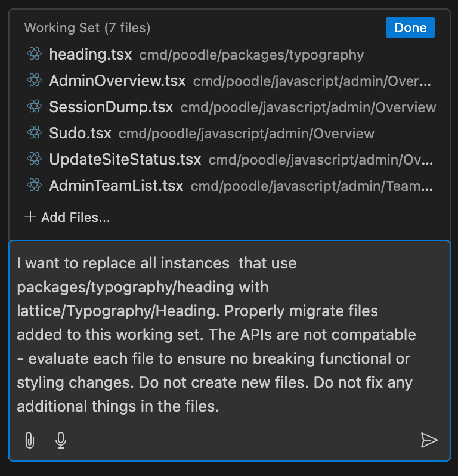Click the React icon beside heading.tsx
This screenshot has width=458, height=476.
coord(35,54)
